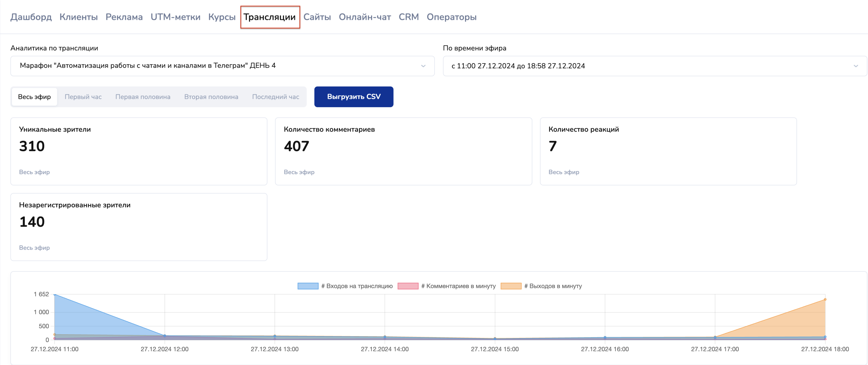Open the Дашборд tab
This screenshot has height=365, width=868.
(31, 17)
